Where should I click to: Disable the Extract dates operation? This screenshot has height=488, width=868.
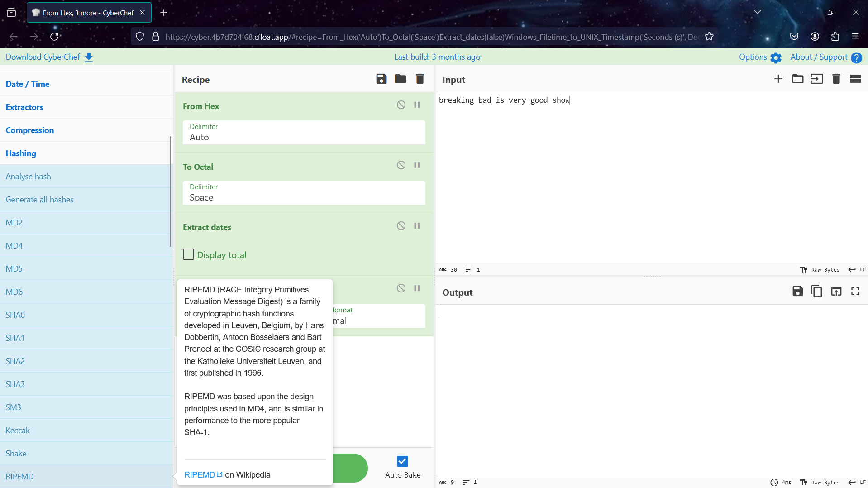coord(401,226)
